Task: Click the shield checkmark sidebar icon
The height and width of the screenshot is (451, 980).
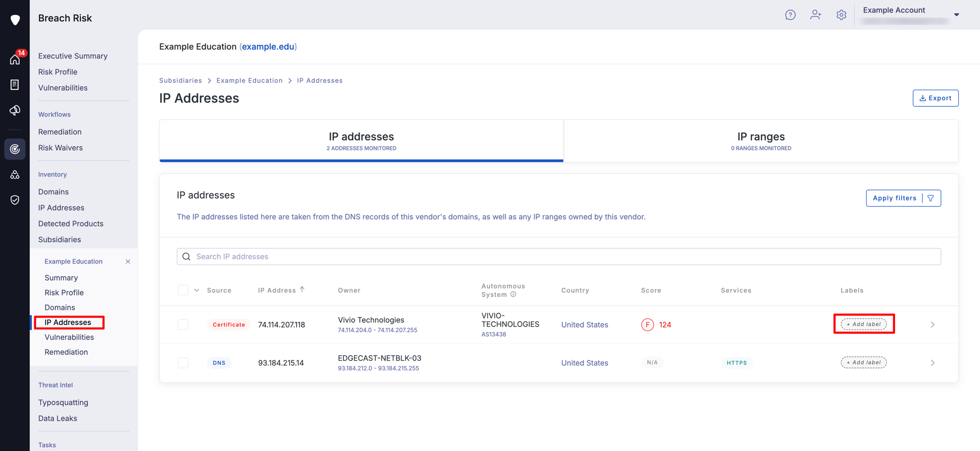Action: pyautogui.click(x=15, y=200)
